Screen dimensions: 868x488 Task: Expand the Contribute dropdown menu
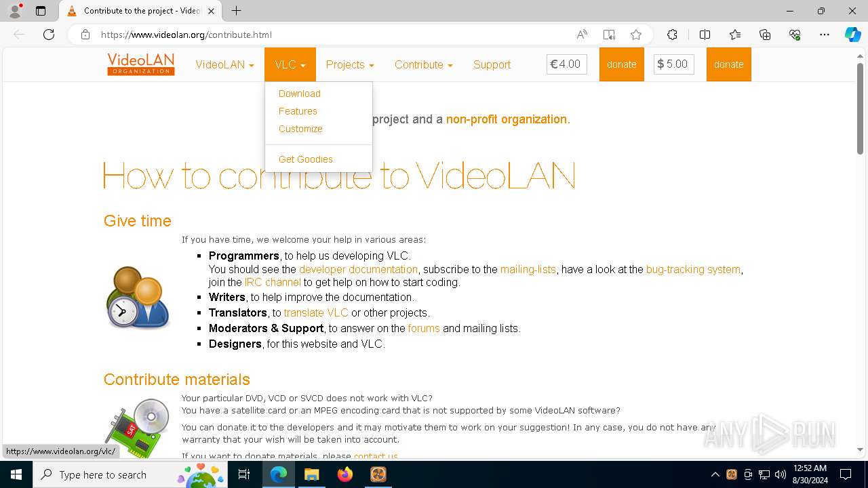[x=424, y=64]
